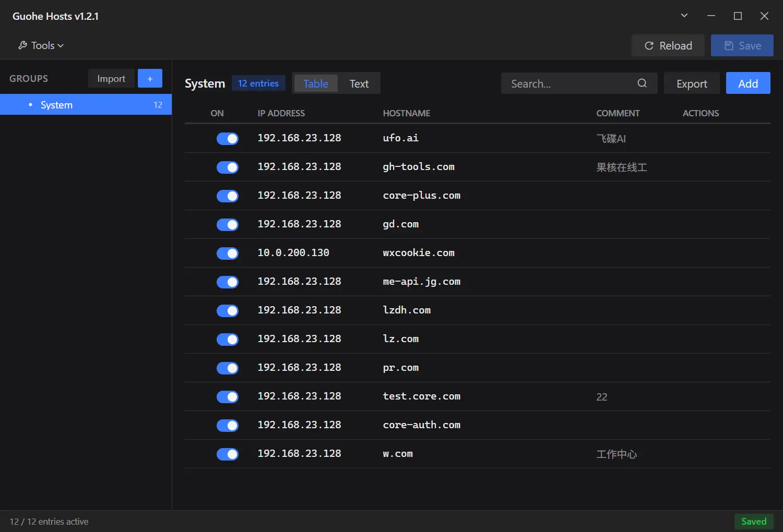Screen dimensions: 783x532
Task: Toggle the wxcookie.com entry switch
Action: tap(228, 253)
